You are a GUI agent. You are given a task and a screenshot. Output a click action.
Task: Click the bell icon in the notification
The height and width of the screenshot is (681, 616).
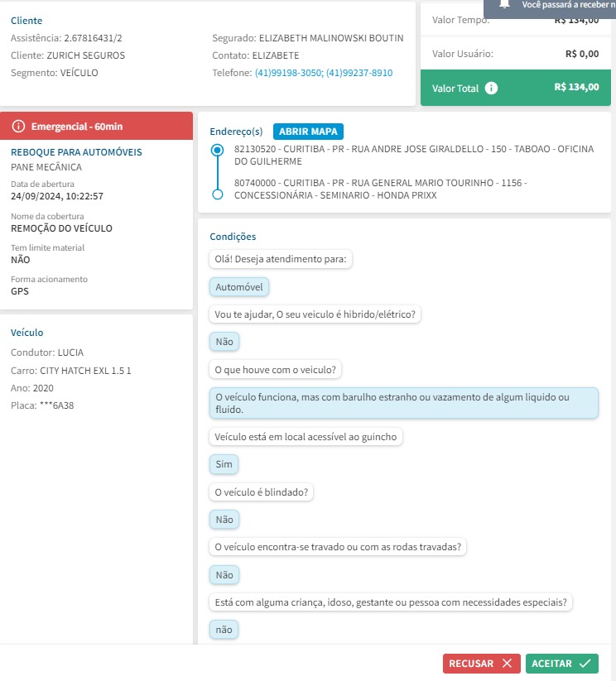tap(503, 5)
